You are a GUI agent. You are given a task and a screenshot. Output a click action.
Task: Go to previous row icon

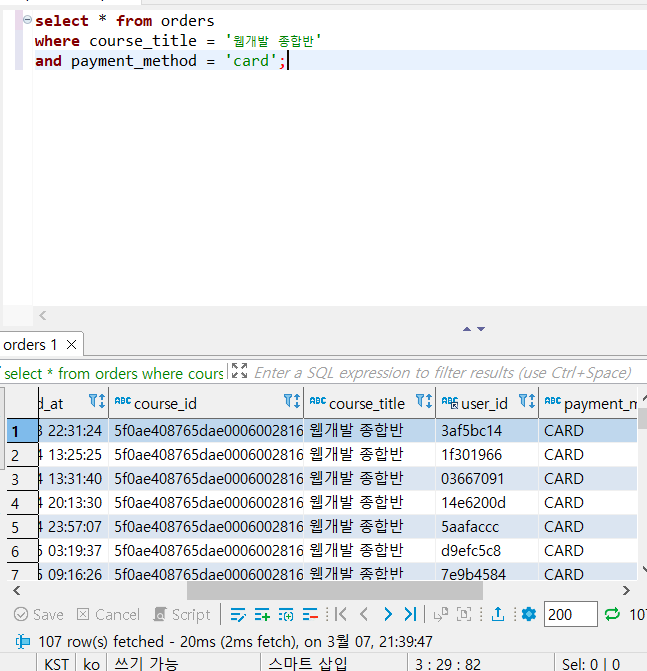coord(364,615)
